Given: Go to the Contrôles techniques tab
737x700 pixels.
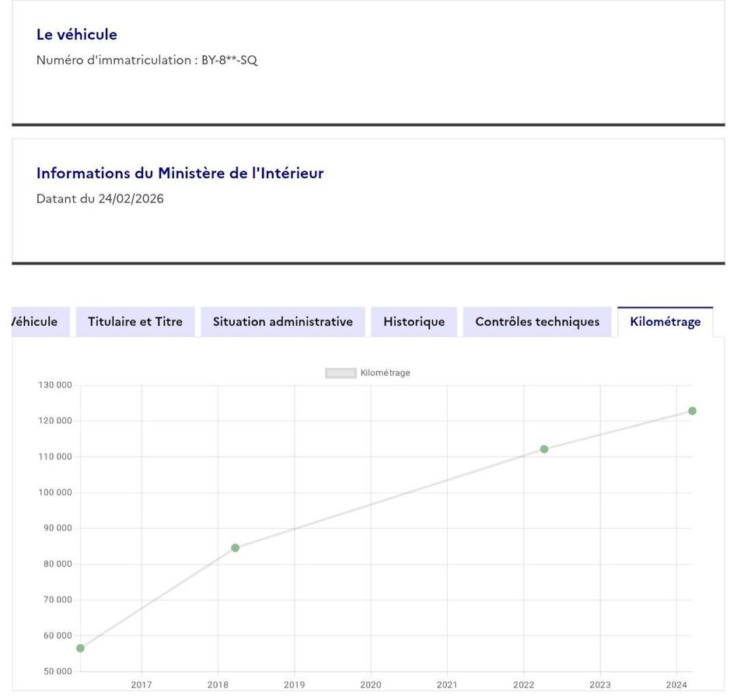Looking at the screenshot, I should click(x=537, y=322).
